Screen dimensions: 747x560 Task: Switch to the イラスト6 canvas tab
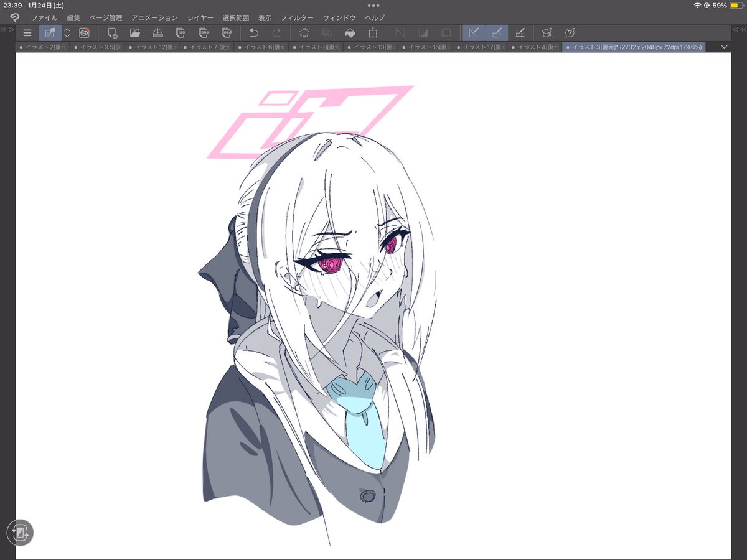point(262,47)
